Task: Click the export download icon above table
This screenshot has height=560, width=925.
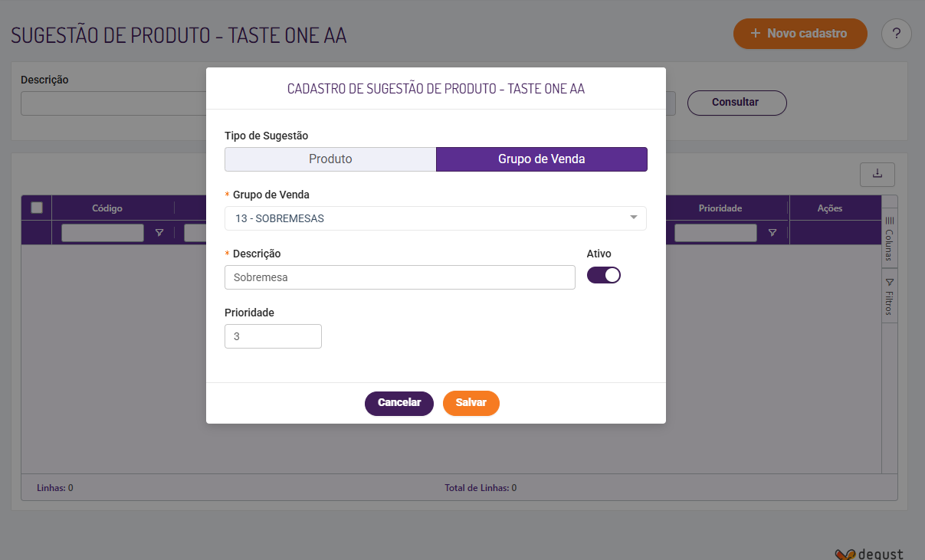Action: pos(877,175)
